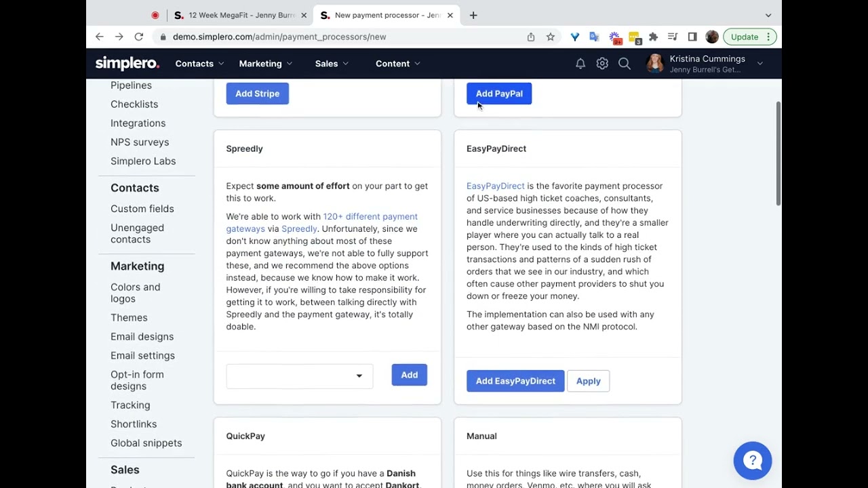Open the tab search chevron
868x488 pixels.
click(x=768, y=15)
